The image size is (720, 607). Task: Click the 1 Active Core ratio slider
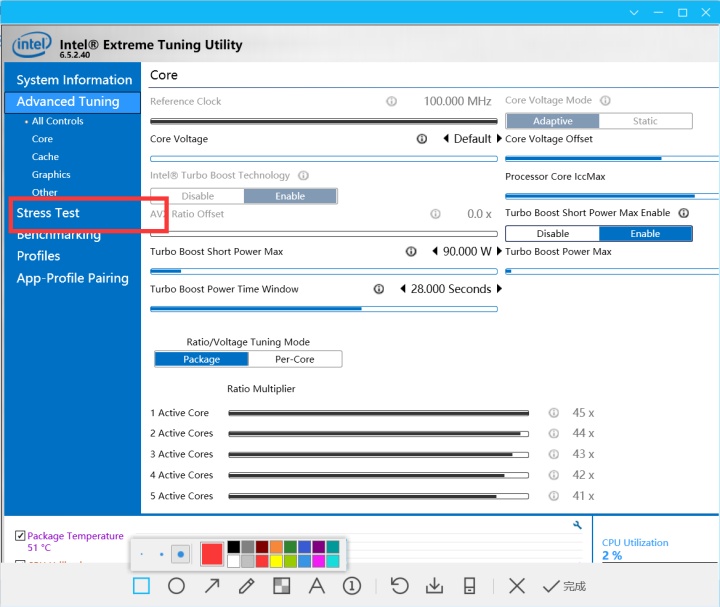click(x=378, y=413)
